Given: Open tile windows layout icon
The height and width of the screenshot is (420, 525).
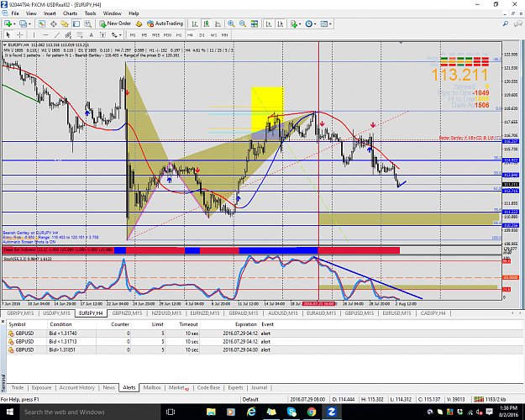Looking at the screenshot, I should pyautogui.click(x=255, y=24).
